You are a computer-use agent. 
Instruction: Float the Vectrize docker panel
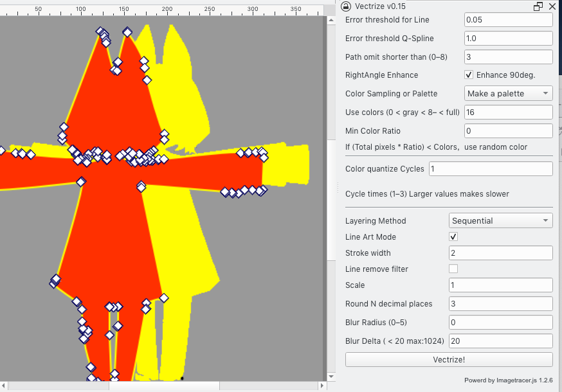click(x=538, y=6)
